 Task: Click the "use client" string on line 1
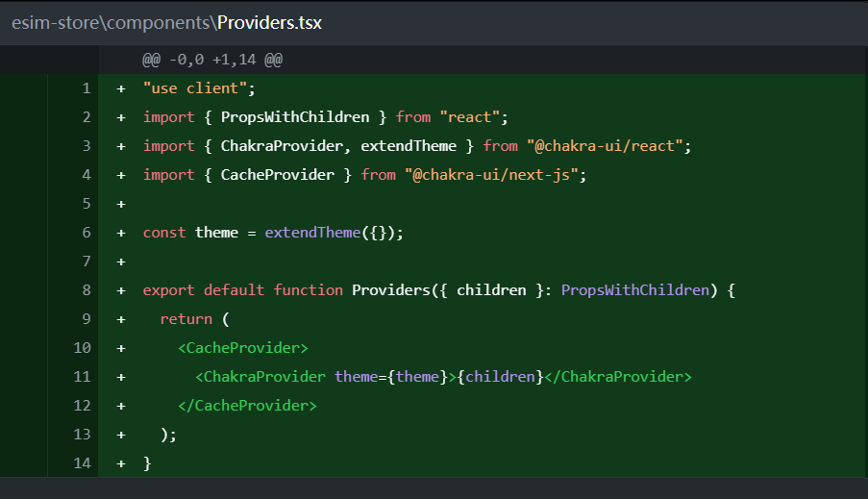tap(195, 88)
